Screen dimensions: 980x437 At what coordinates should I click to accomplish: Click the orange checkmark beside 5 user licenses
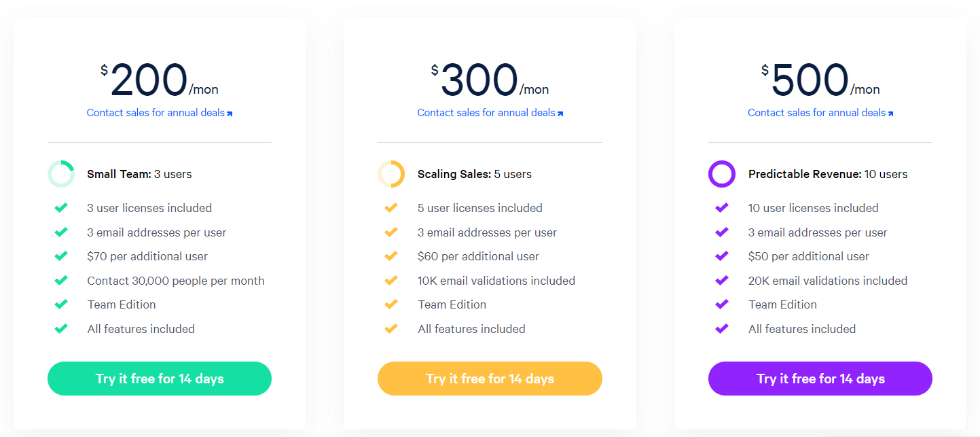(391, 208)
